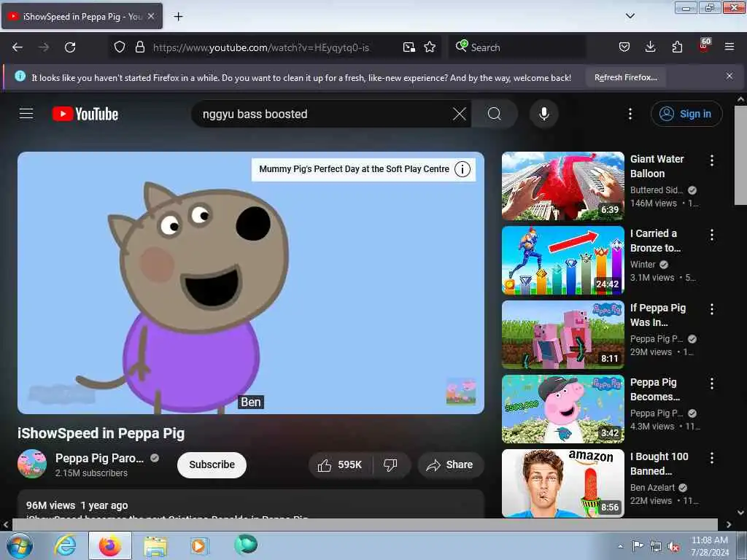Run the YouTube search magnifier button
Screen dimensions: 747x560
pyautogui.click(x=495, y=114)
